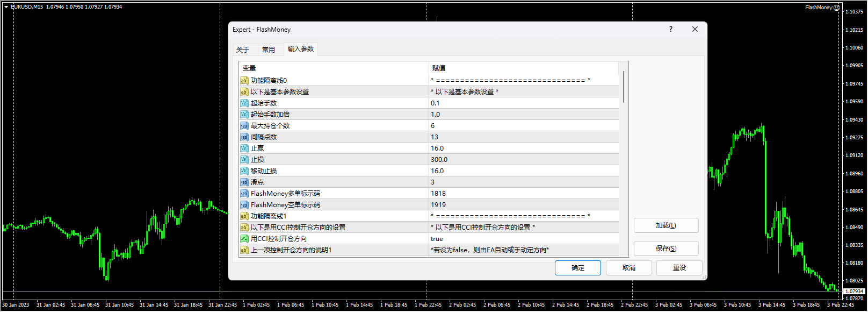Click the boolean icon beside 用CCI控制开仓方向

pyautogui.click(x=244, y=239)
